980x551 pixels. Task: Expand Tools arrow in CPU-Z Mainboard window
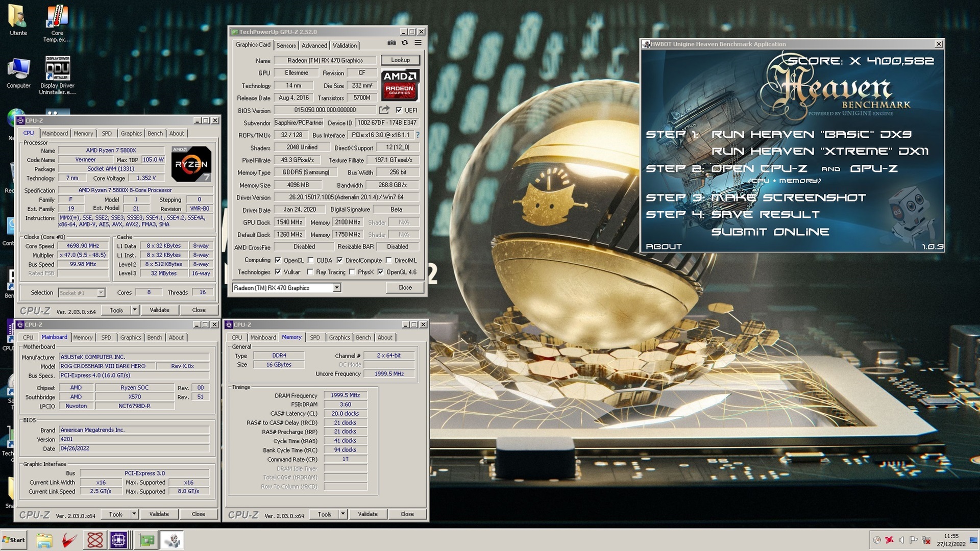point(134,514)
